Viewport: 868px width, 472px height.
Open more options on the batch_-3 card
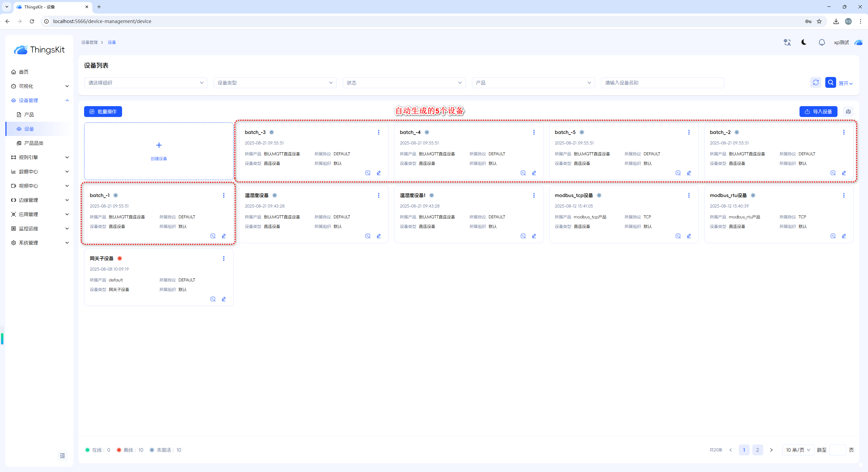pos(379,132)
